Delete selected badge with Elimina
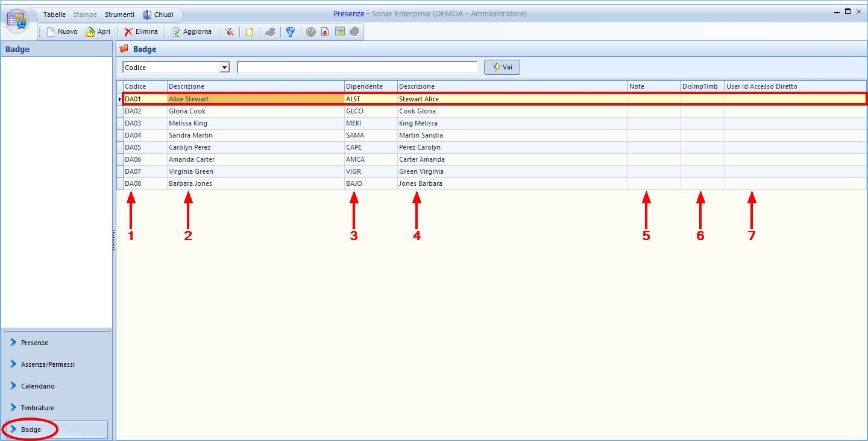Screen dimensions: 868x441 click(x=141, y=32)
